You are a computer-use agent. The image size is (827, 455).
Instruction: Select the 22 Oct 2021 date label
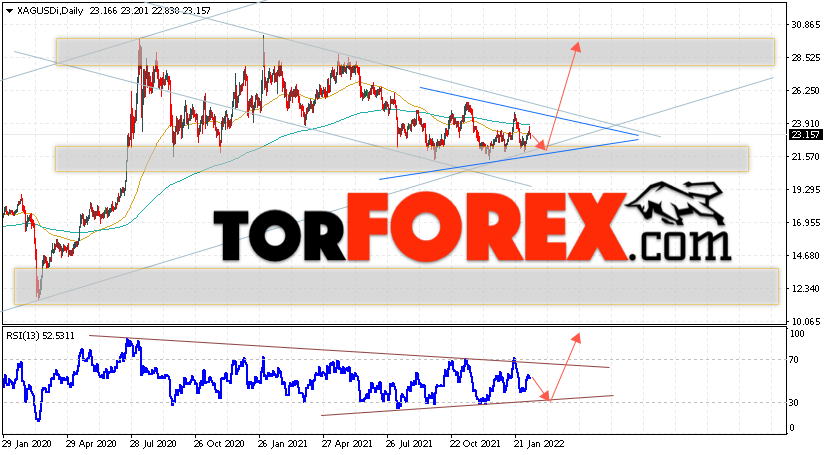tap(475, 443)
